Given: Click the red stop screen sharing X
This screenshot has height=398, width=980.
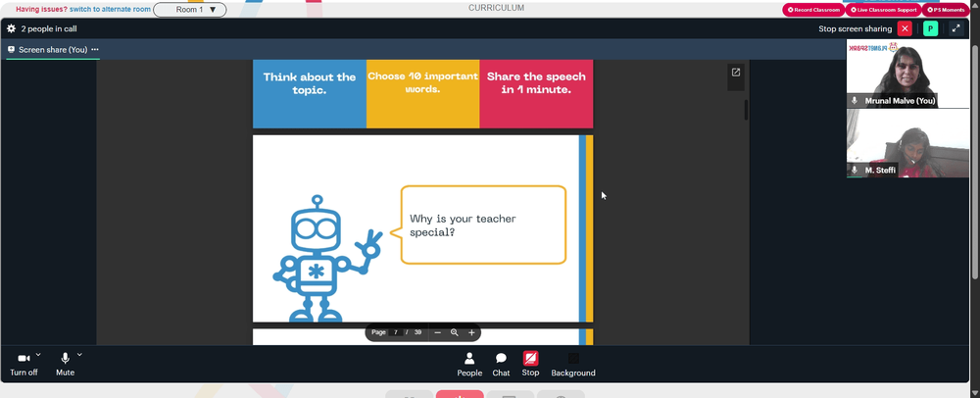Looking at the screenshot, I should (x=905, y=28).
